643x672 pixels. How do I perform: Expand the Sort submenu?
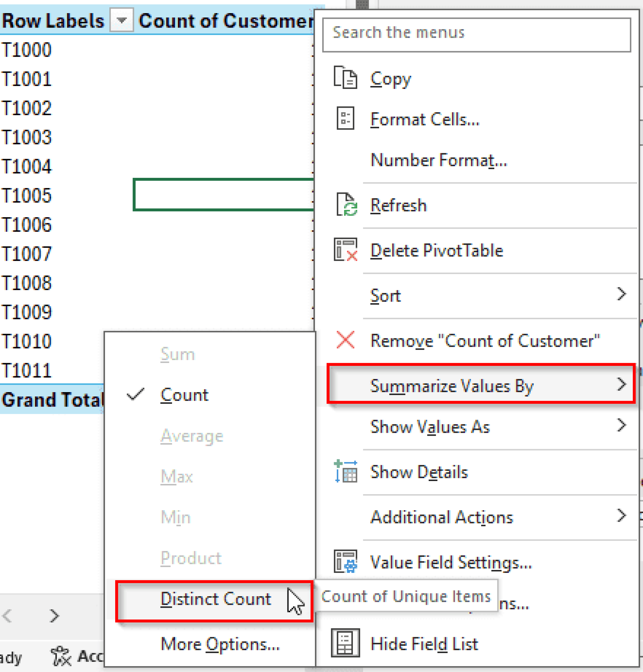coord(386,296)
